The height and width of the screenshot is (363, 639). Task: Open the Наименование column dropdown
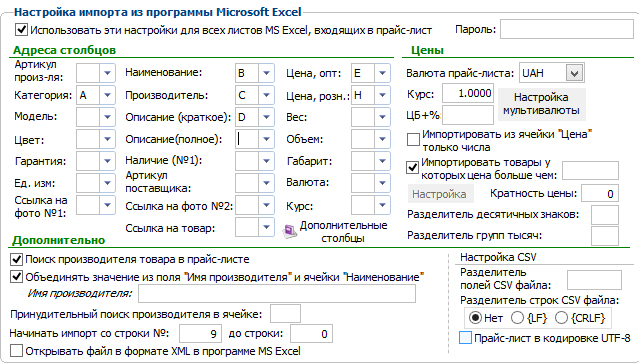click(266, 73)
